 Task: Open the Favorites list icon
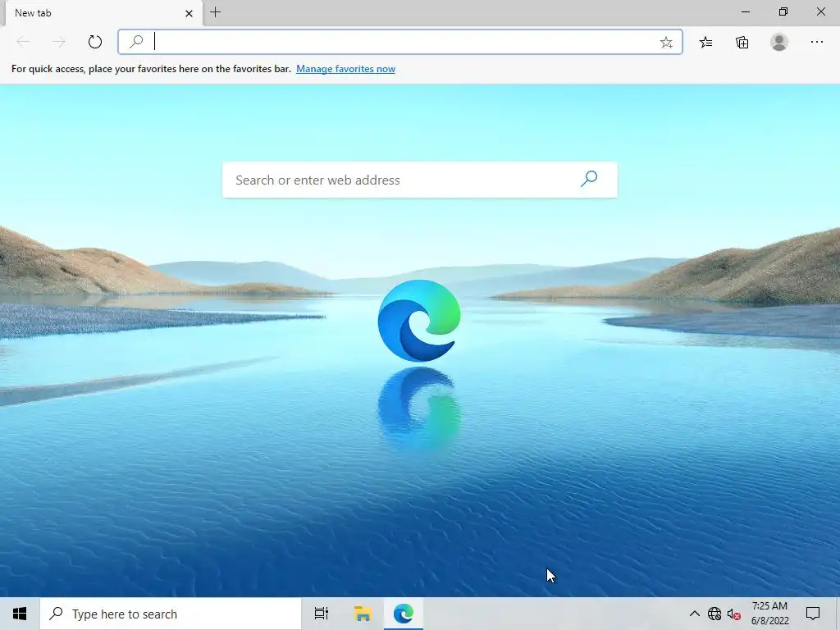point(705,43)
